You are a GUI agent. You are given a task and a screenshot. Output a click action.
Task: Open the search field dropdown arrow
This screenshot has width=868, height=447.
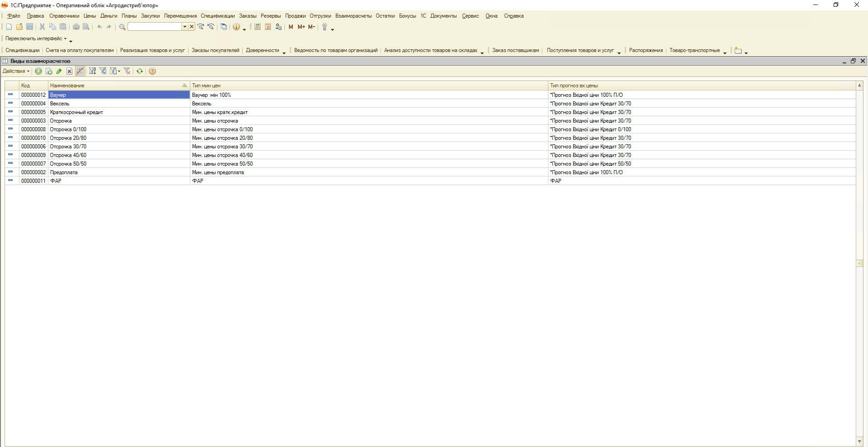[184, 27]
